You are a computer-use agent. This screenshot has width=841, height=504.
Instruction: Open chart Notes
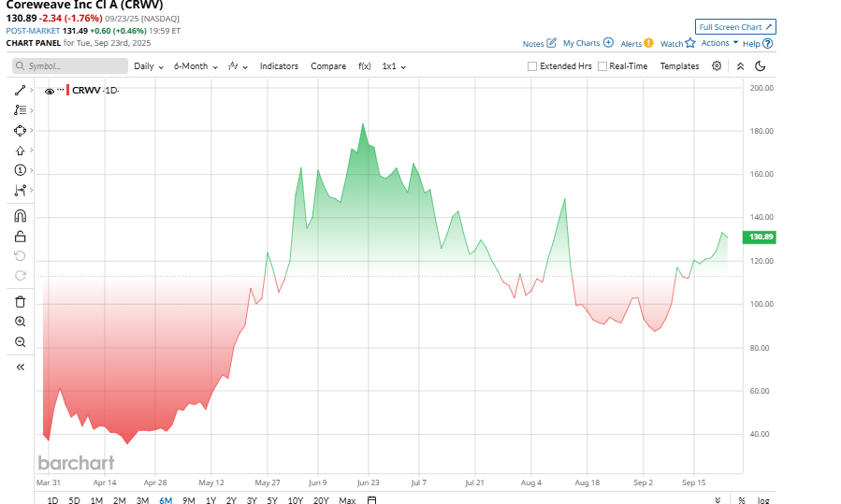(x=540, y=43)
